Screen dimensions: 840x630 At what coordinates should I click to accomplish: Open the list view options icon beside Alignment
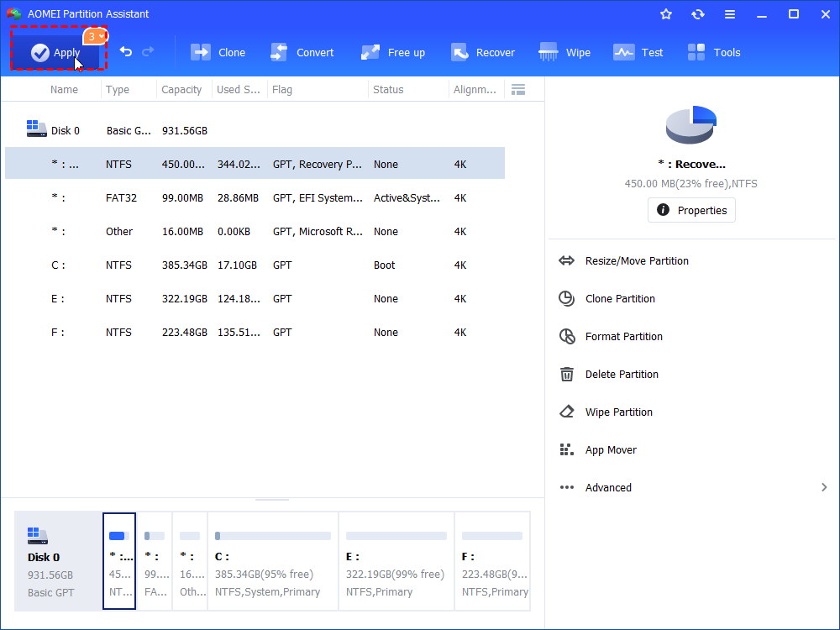(518, 89)
